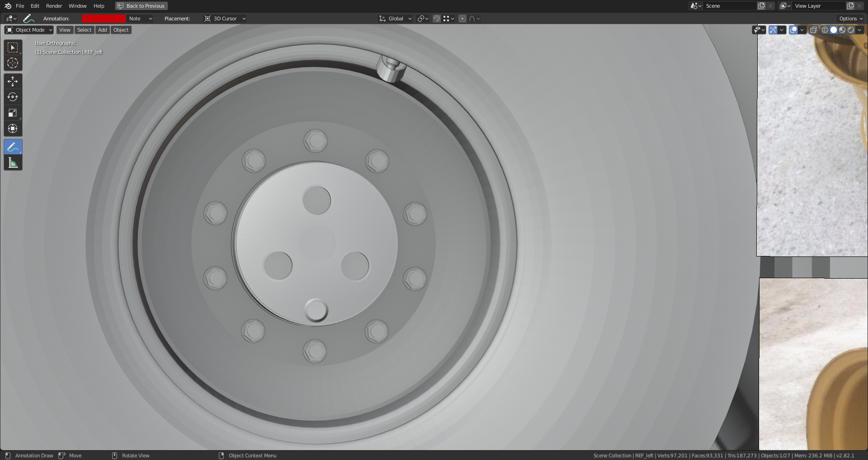Image resolution: width=868 pixels, height=460 pixels.
Task: Open the Window menu
Action: click(77, 6)
